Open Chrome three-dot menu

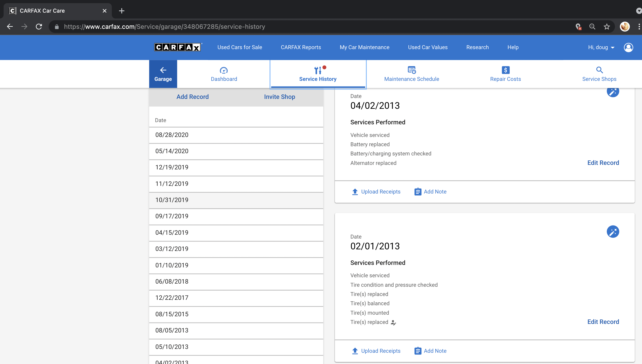pos(639,27)
